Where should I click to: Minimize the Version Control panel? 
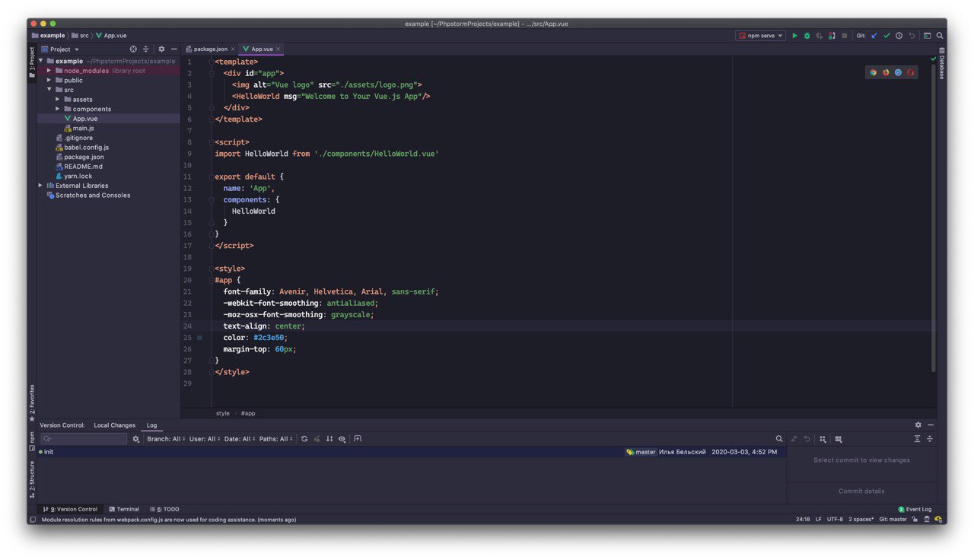931,425
